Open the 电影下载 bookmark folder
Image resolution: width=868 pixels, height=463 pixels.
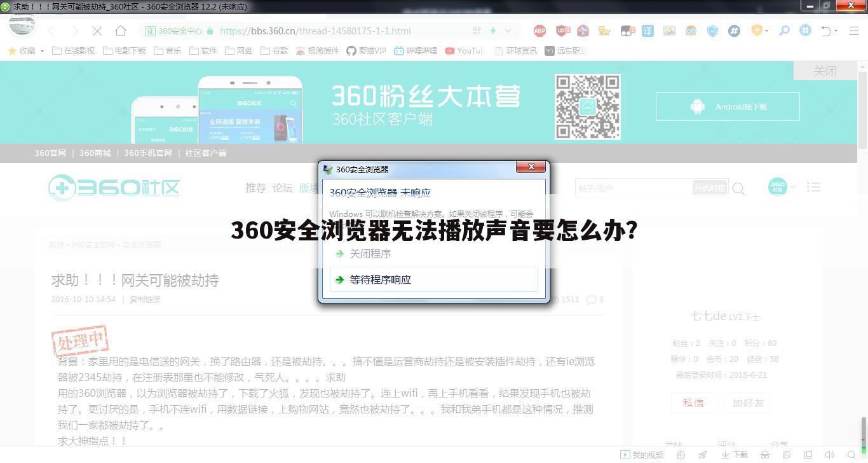pos(124,50)
